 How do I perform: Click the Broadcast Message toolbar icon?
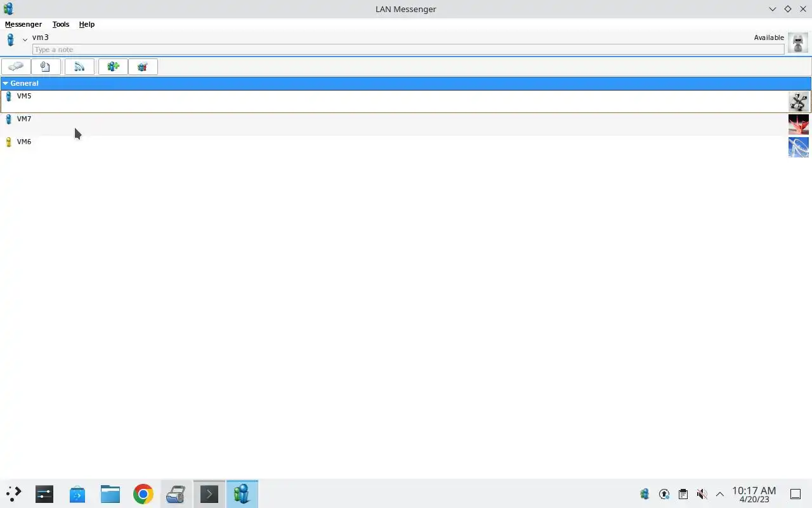tap(79, 67)
